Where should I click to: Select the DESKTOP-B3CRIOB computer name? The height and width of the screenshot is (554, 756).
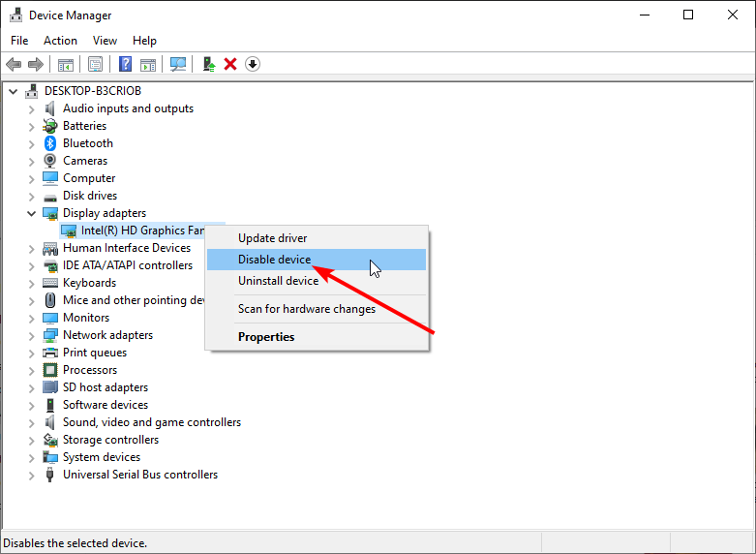coord(93,91)
